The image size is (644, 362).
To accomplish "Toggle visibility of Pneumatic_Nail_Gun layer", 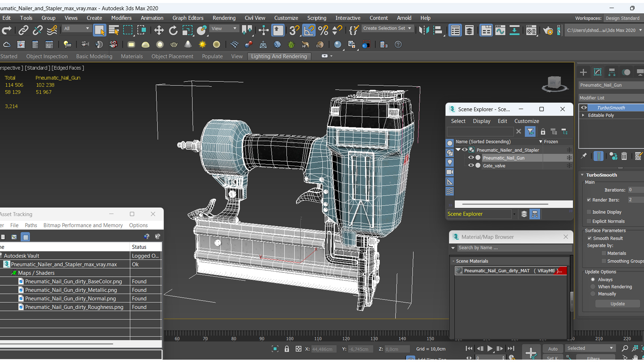I will coord(470,158).
